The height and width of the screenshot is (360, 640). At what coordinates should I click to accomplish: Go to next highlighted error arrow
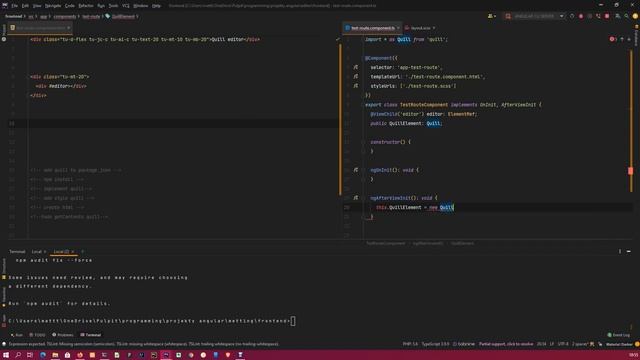(x=629, y=39)
